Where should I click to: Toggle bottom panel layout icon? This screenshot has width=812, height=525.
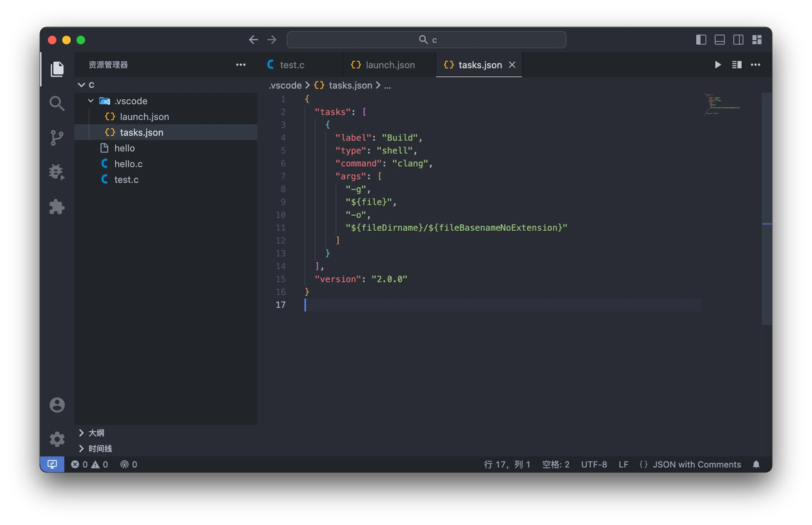(x=720, y=39)
